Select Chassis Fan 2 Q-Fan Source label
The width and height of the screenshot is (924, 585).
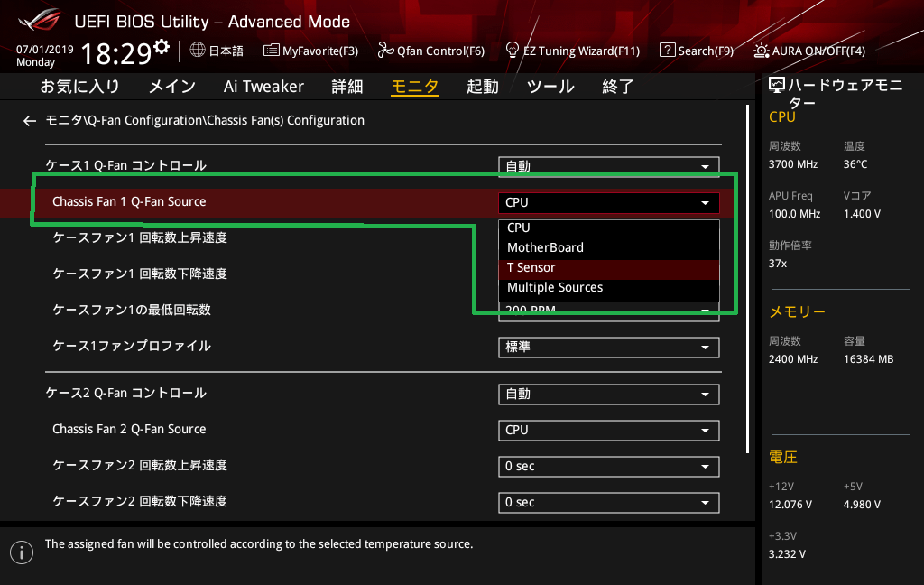point(129,430)
